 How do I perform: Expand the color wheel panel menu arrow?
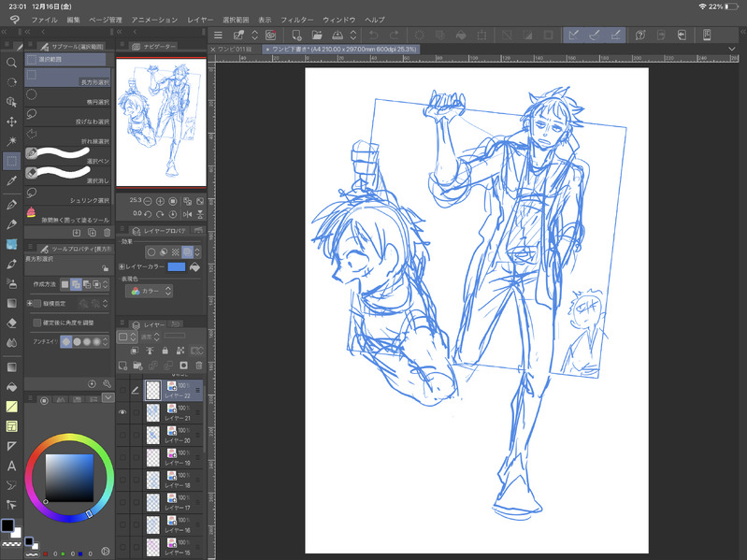tap(108, 398)
